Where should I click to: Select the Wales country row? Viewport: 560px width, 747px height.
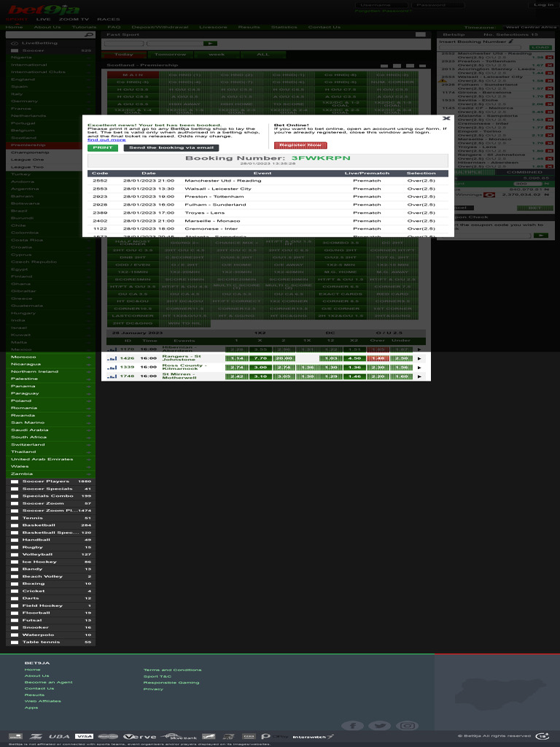tap(50, 467)
